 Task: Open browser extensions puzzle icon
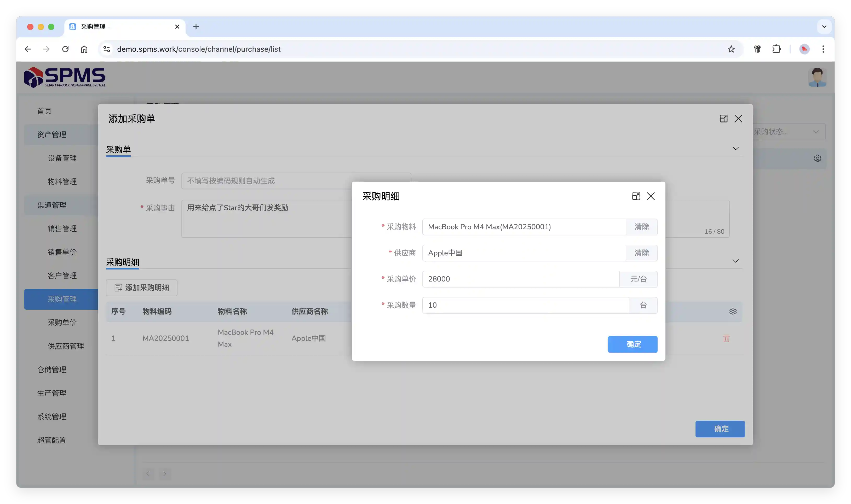coord(776,49)
